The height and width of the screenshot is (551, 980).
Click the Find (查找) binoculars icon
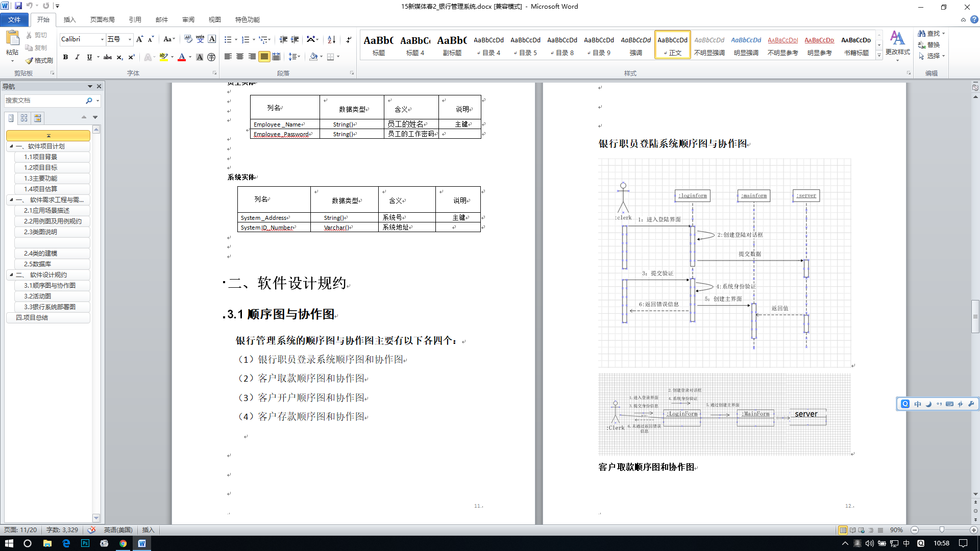point(922,34)
